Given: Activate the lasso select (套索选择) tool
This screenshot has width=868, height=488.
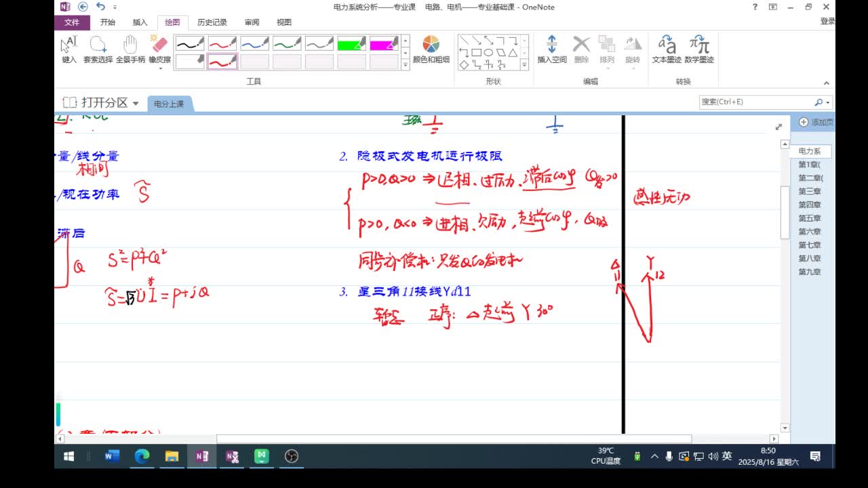Looking at the screenshot, I should tap(98, 49).
